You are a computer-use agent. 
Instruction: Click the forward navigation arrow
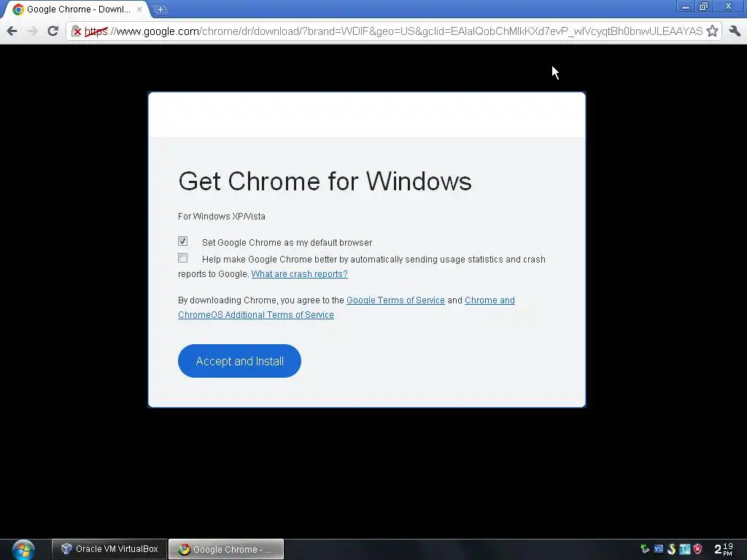(32, 31)
